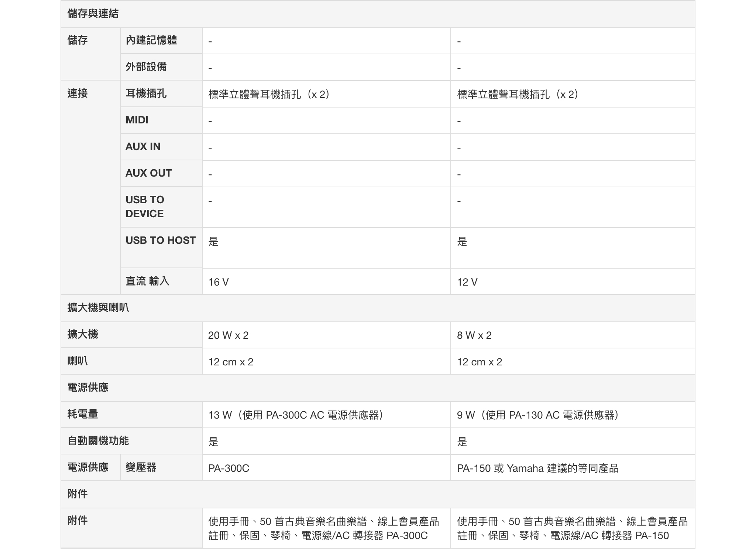The width and height of the screenshot is (756, 559).
Task: Click the PA-150 或 Yamaha adapter cell
Action: [x=537, y=468]
